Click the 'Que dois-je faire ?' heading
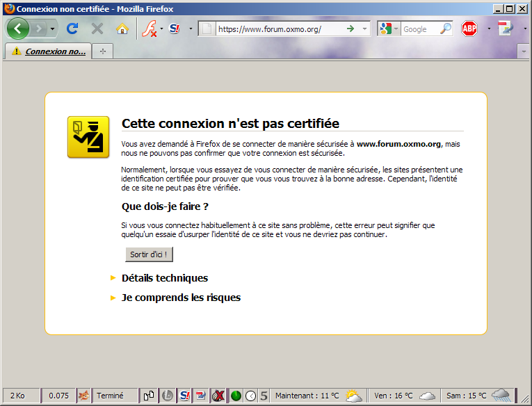532x406 pixels. (x=165, y=206)
